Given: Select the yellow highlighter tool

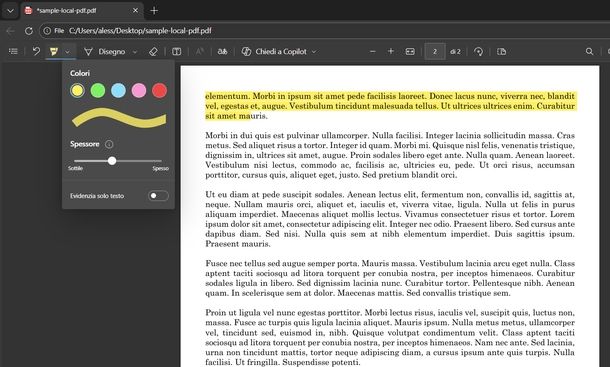Looking at the screenshot, I should point(54,51).
